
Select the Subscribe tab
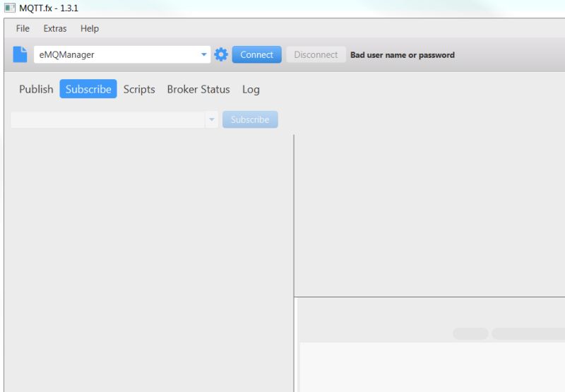88,89
